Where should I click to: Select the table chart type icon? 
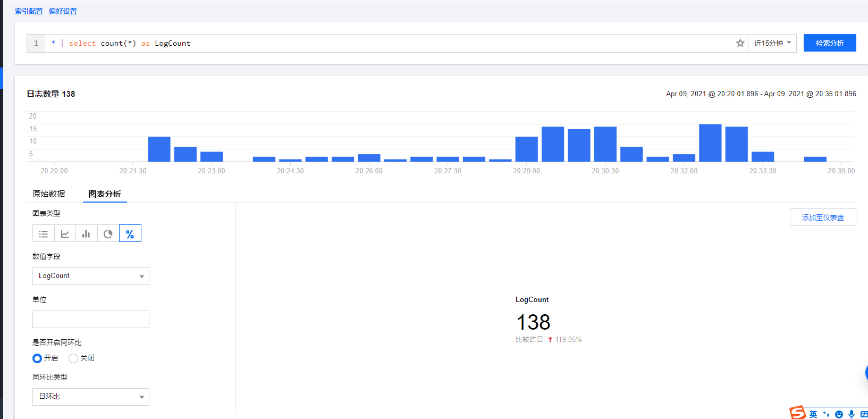44,233
